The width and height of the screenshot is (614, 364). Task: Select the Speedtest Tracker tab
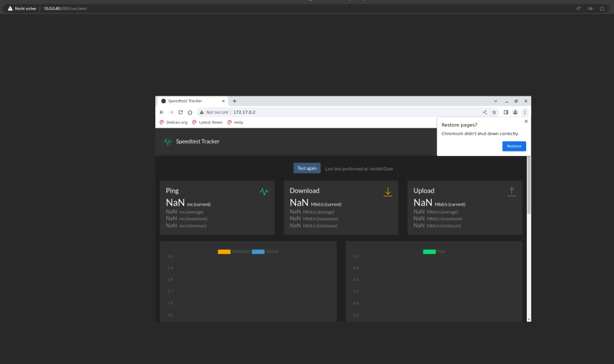[193, 101]
